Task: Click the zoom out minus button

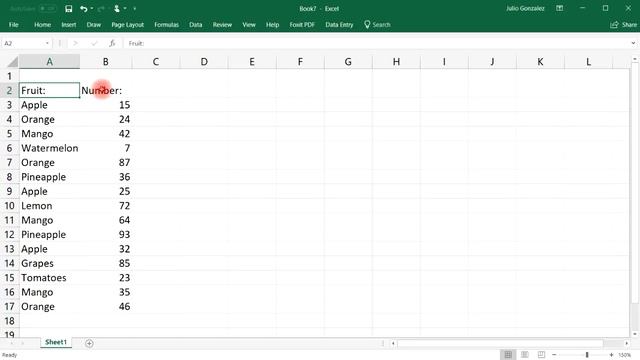Action: (x=554, y=355)
